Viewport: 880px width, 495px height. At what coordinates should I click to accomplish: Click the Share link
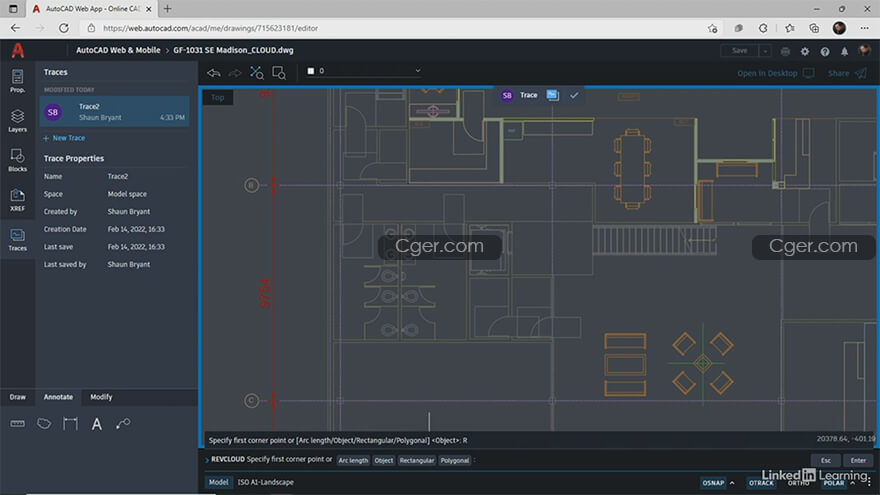click(838, 73)
